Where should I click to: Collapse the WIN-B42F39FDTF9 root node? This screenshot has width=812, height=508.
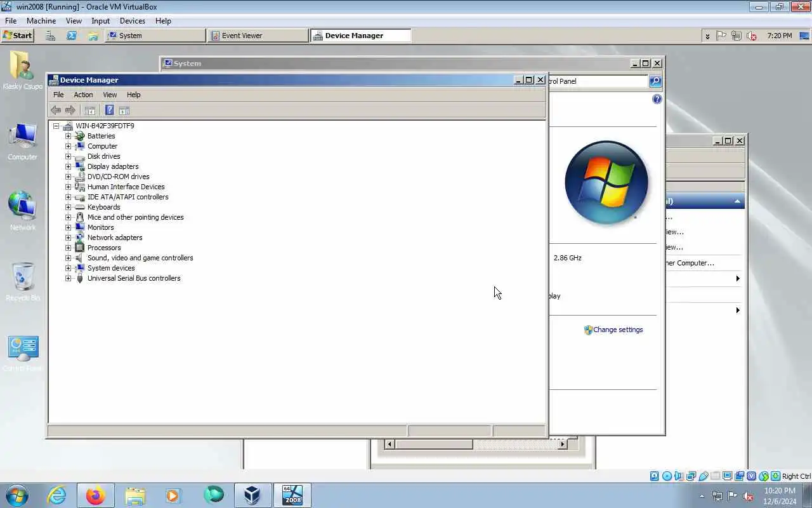(x=56, y=126)
